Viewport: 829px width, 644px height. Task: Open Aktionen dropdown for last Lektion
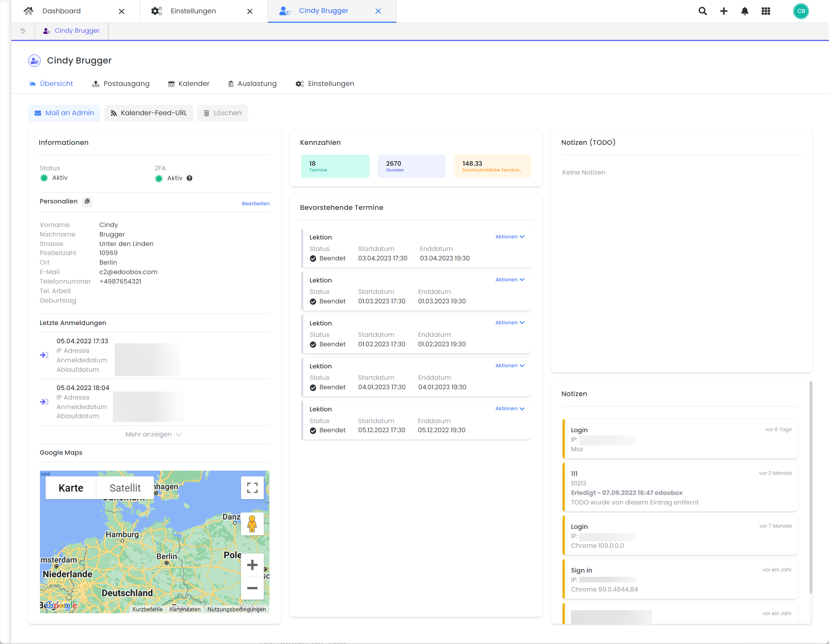[x=510, y=408]
